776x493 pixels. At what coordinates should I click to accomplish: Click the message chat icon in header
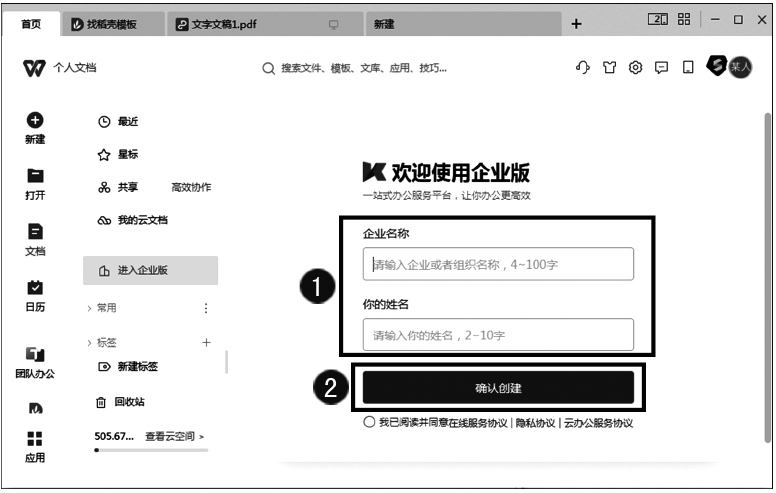tap(661, 68)
